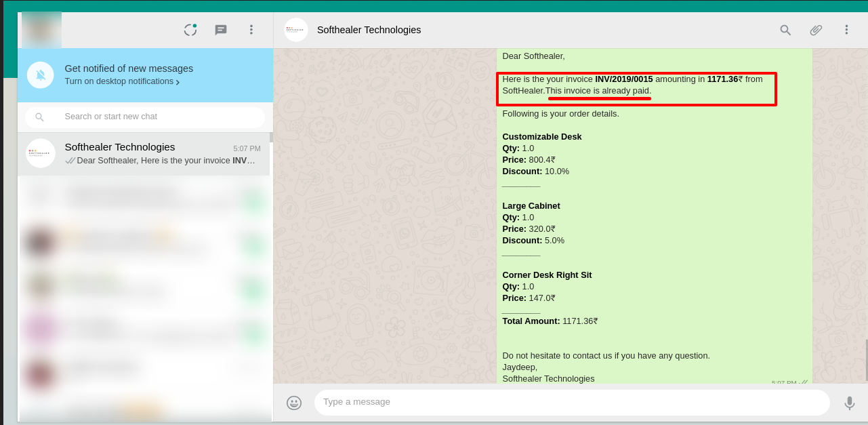Click 'This invoice is already paid.' text
868x425 pixels.
tap(598, 90)
